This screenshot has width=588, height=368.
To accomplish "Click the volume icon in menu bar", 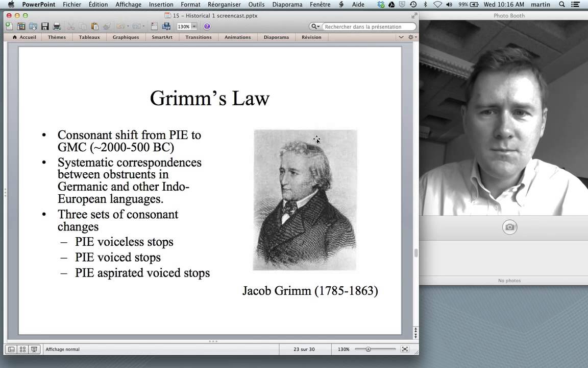I will point(449,5).
